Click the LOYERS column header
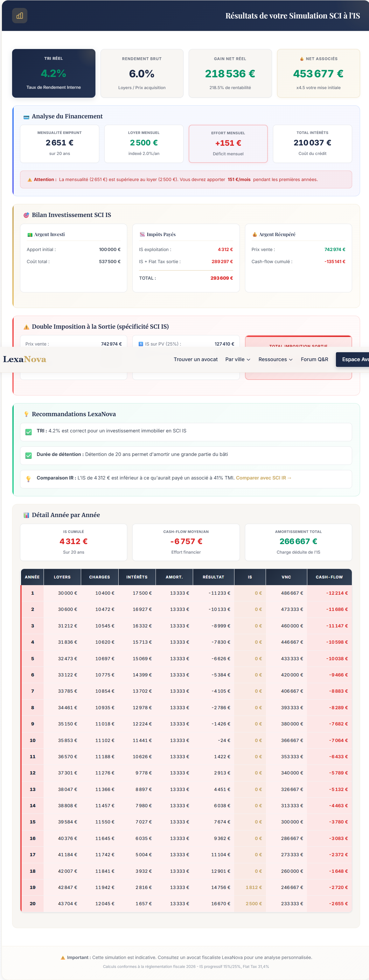This screenshot has width=369, height=980. click(x=62, y=577)
